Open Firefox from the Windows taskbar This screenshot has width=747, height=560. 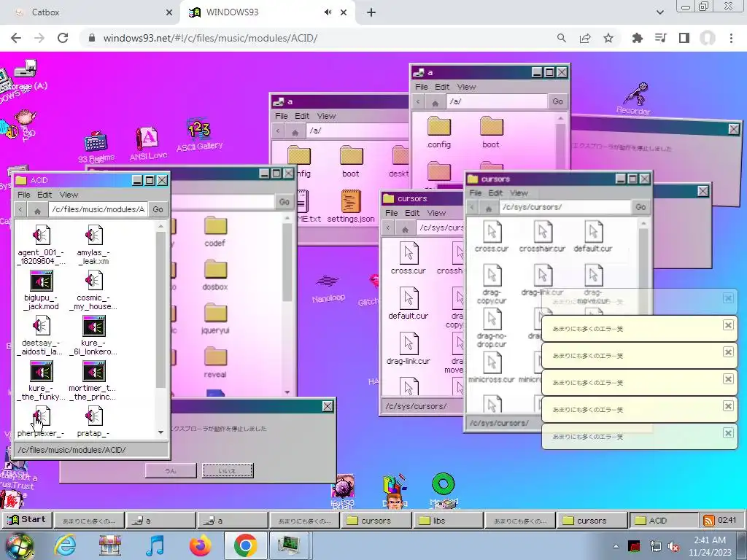click(x=201, y=545)
